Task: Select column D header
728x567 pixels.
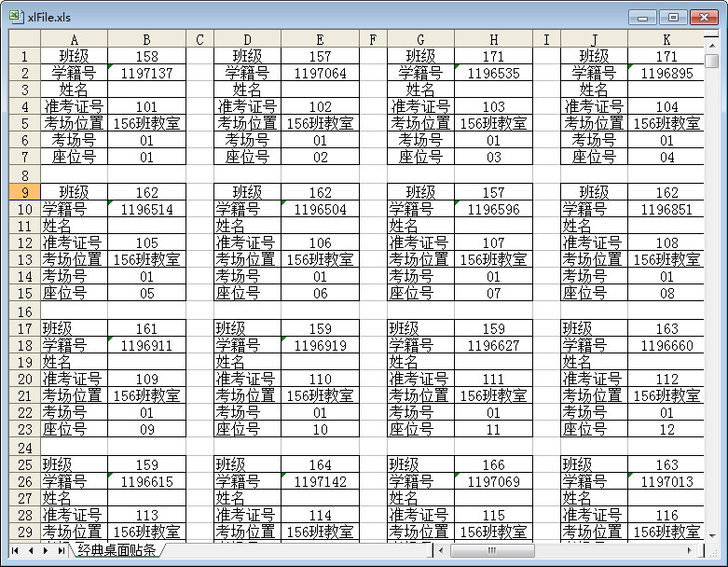Action: pos(247,39)
